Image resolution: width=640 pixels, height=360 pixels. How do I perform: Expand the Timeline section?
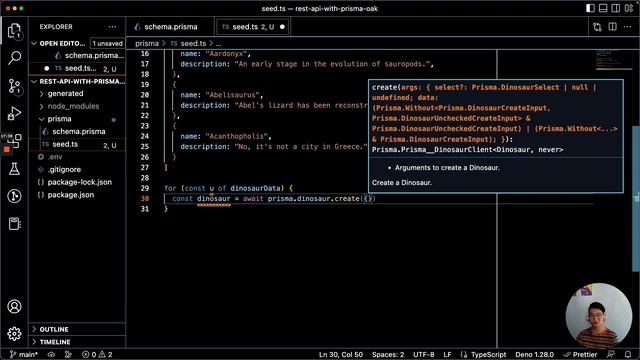pyautogui.click(x=78, y=342)
